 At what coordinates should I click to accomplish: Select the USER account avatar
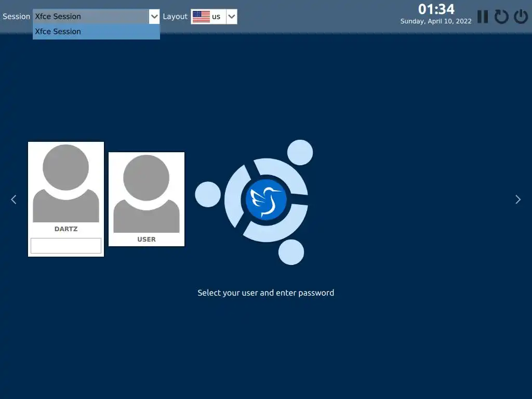[146, 194]
